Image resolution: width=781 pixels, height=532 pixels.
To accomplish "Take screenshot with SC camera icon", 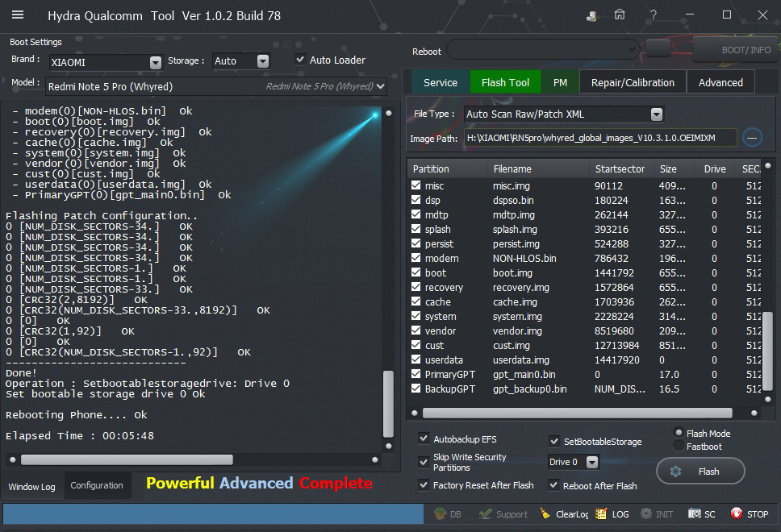I will (x=695, y=513).
